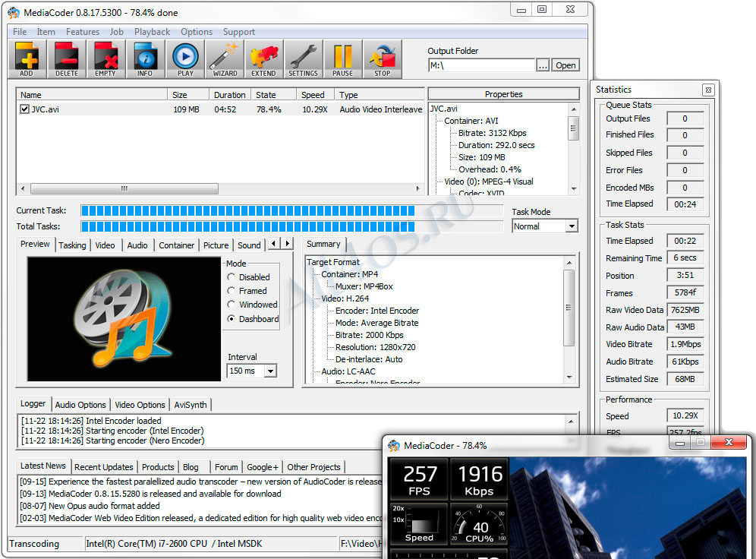Screen dimensions: 756x559
Task: Click the Output Folder path field
Action: click(x=482, y=65)
